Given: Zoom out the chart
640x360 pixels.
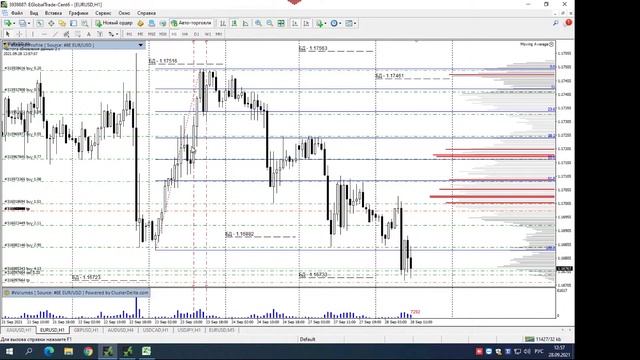Looking at the screenshot, I should point(270,23).
